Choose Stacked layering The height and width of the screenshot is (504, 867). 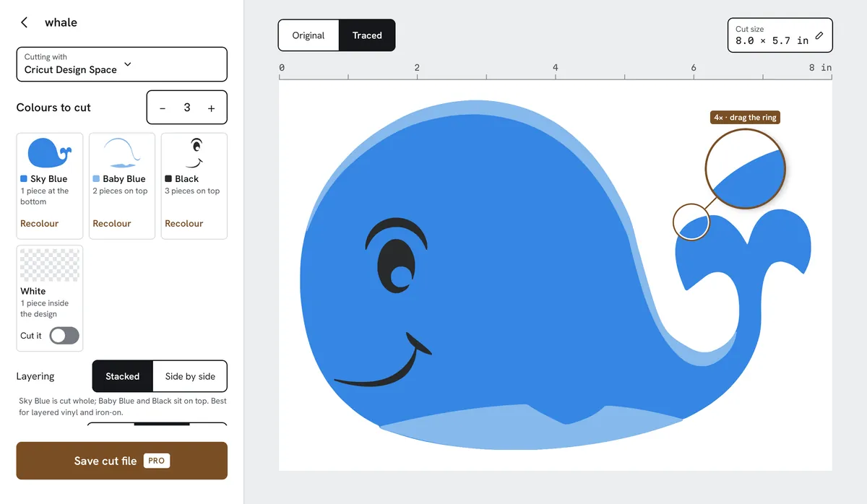coord(123,376)
